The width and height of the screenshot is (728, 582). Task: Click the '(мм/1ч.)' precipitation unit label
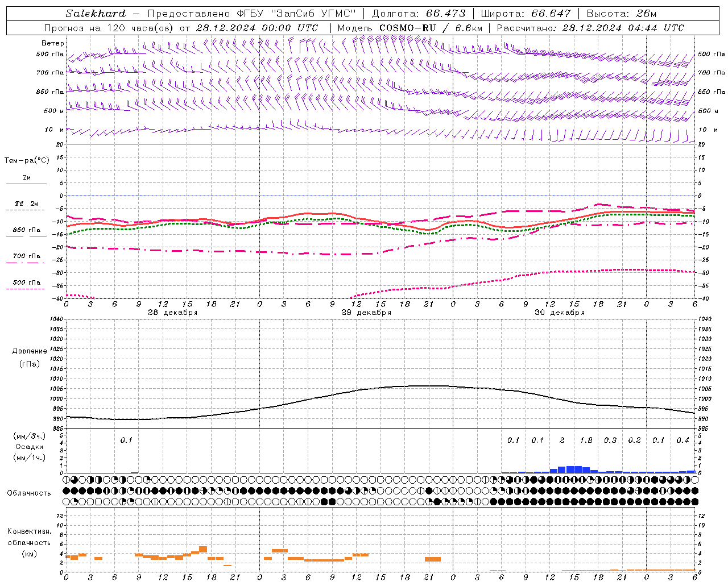pyautogui.click(x=30, y=457)
